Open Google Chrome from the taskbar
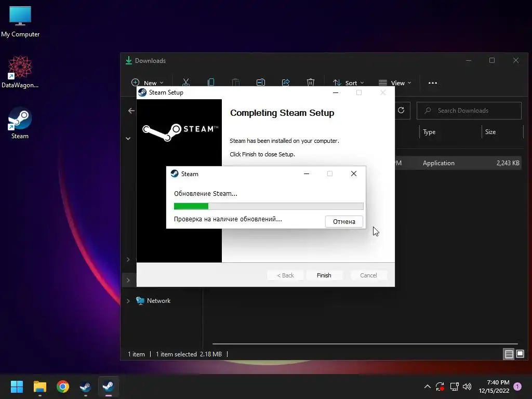This screenshot has width=532, height=399. pos(63,387)
